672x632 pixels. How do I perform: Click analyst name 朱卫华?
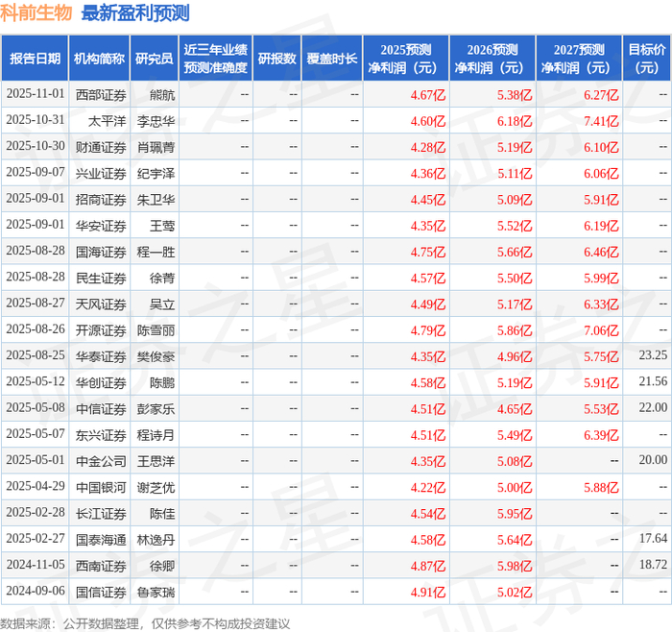156,200
